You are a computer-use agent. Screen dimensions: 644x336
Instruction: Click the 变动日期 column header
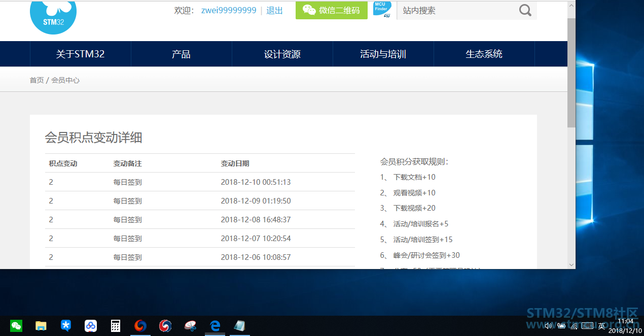[x=235, y=163]
